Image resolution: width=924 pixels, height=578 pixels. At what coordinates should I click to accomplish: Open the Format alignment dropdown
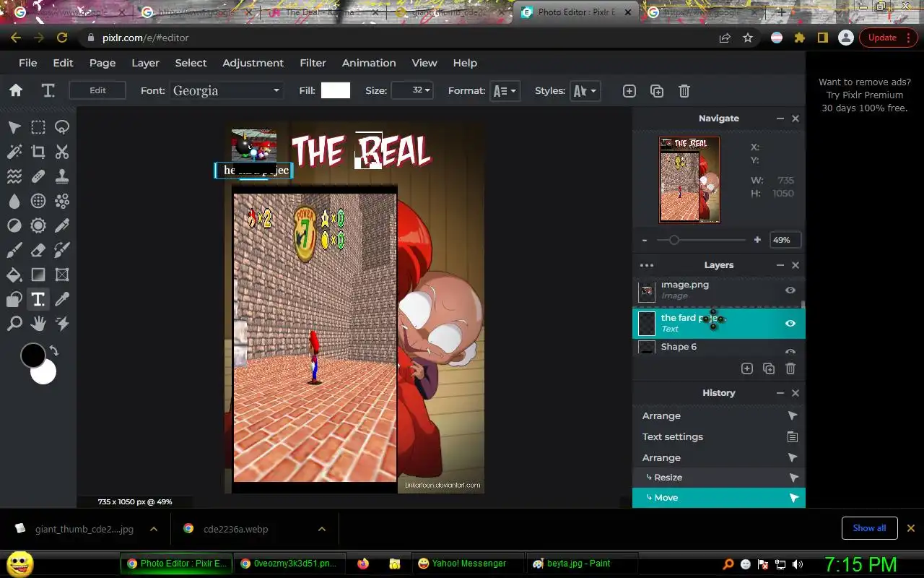tap(505, 90)
